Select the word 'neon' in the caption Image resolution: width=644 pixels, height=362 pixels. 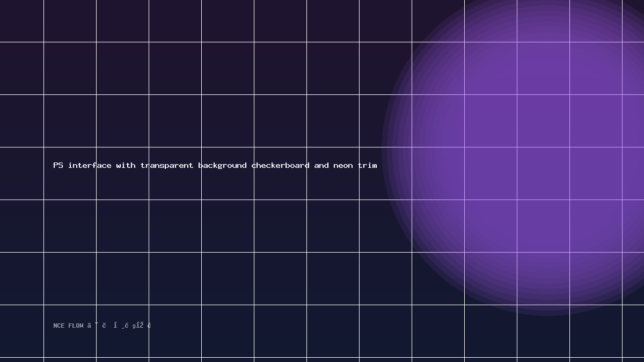343,165
